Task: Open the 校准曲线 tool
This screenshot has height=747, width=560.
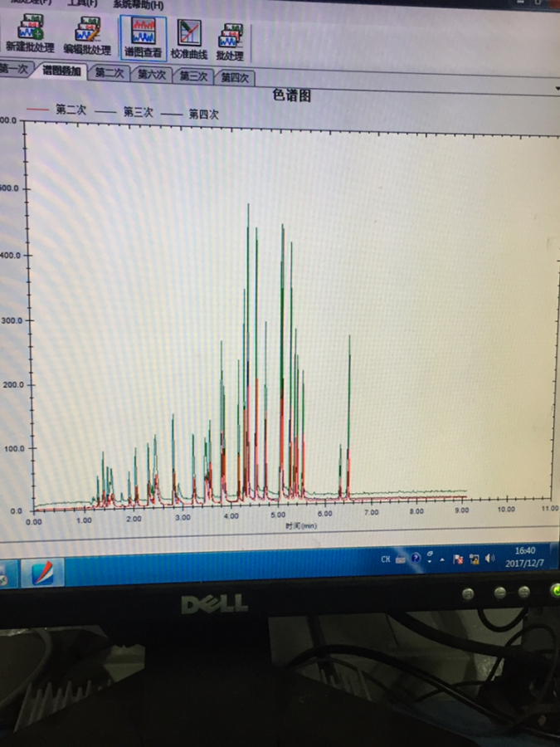Action: coord(189,39)
